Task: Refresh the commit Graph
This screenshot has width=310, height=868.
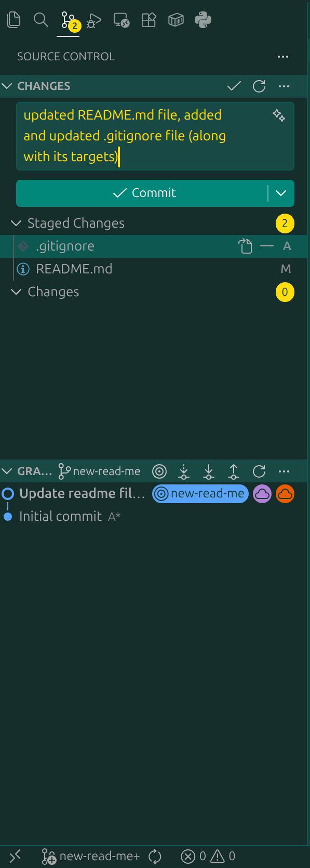Action: pos(258,471)
